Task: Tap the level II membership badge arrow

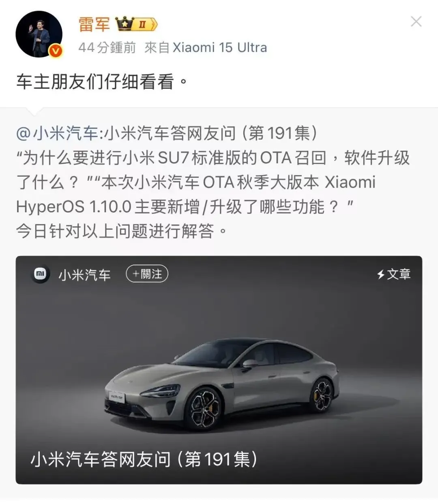Action: (x=145, y=25)
